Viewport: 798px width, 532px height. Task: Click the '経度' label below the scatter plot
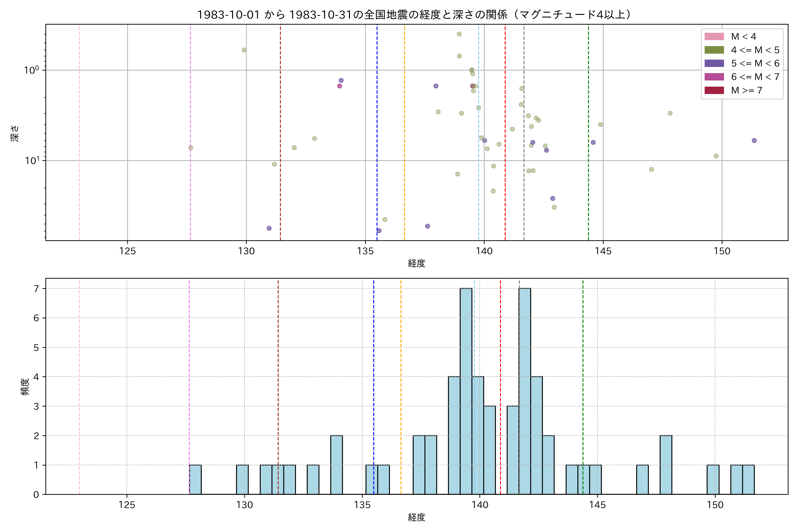416,263
